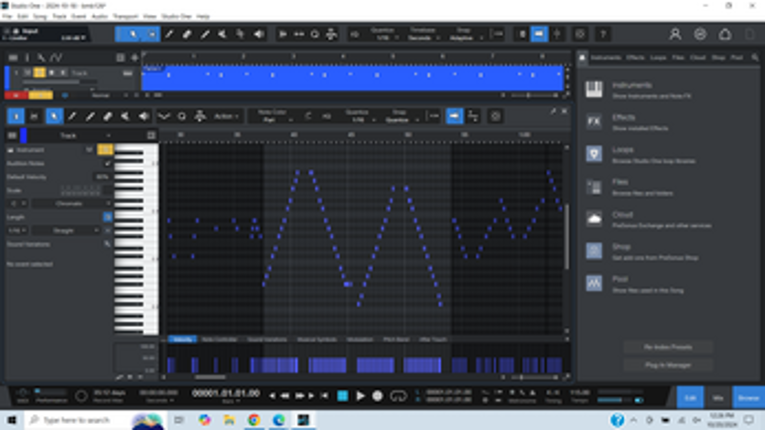Open the wrench icon beside Sound Variations

pos(107,244)
